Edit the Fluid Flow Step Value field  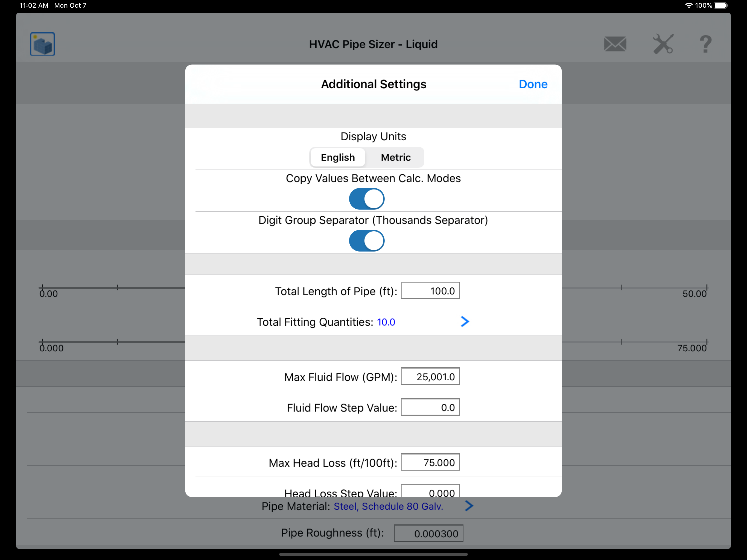tap(430, 407)
